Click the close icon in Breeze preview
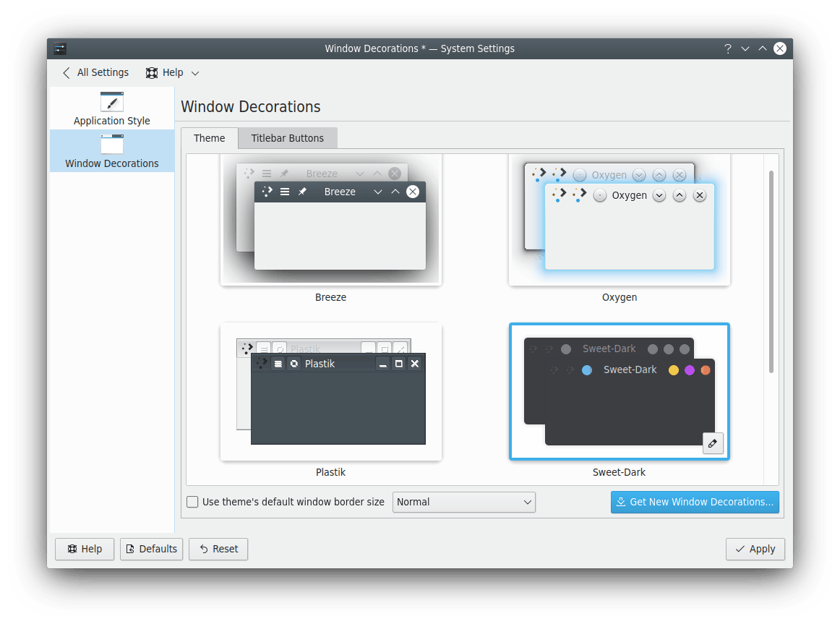The height and width of the screenshot is (624, 840). coord(413,192)
